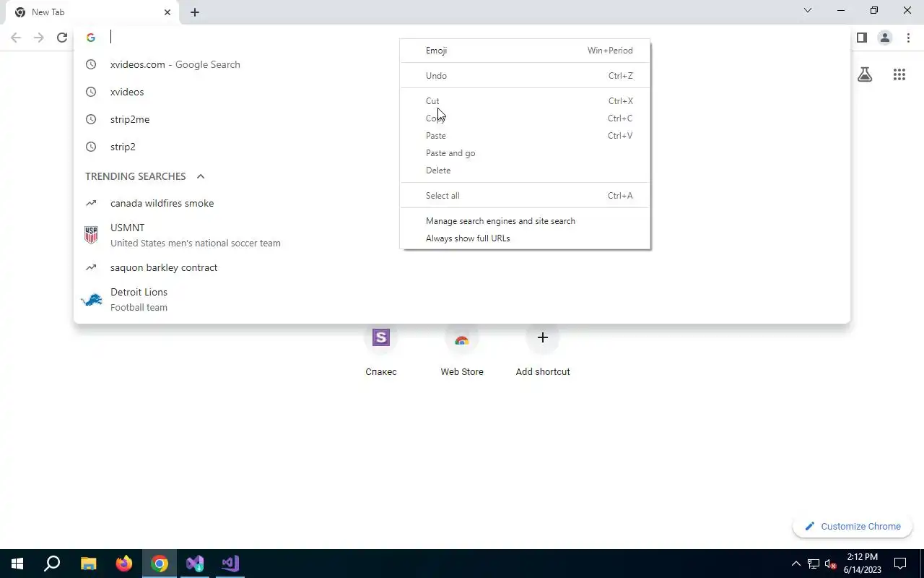
Task: Choose Emoji from context menu
Action: click(526, 51)
